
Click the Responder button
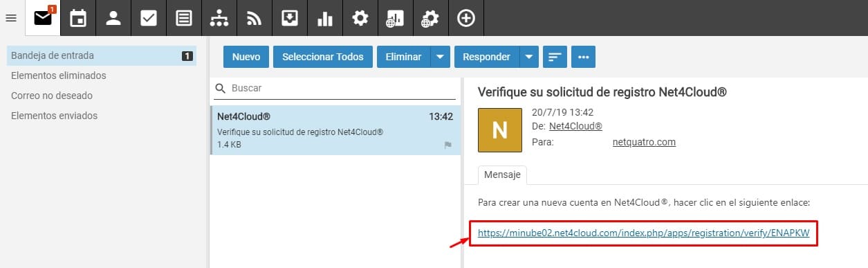[487, 57]
